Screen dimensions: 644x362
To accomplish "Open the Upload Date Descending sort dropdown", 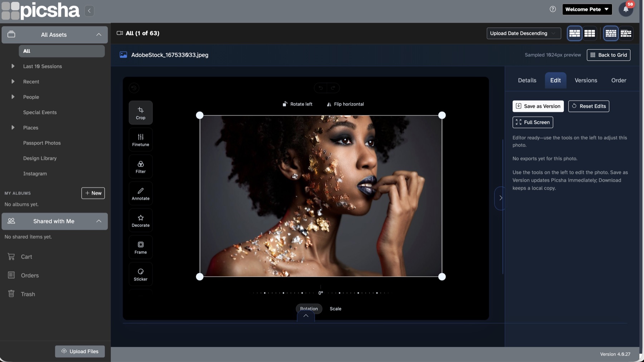I will coord(523,33).
